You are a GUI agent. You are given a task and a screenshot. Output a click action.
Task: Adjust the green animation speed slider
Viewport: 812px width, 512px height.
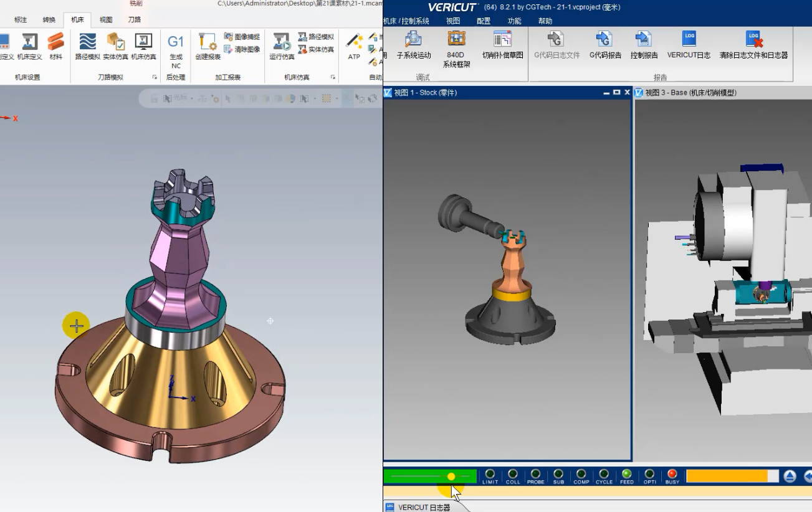[x=451, y=476]
